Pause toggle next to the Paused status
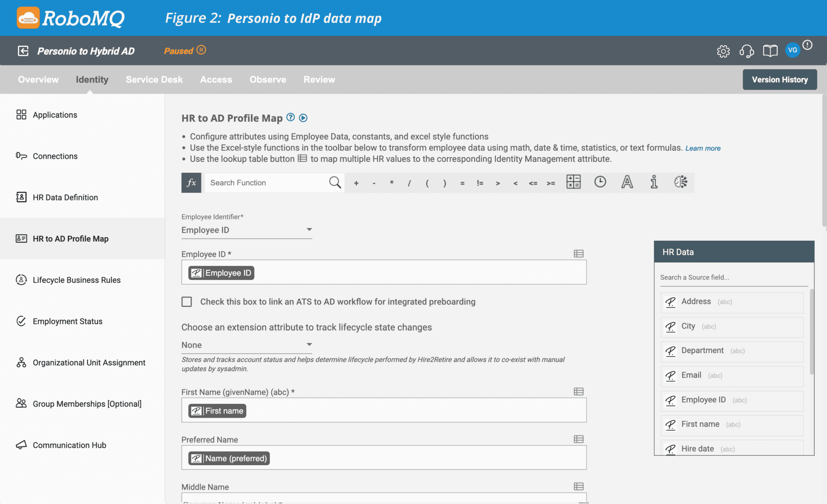 point(201,50)
